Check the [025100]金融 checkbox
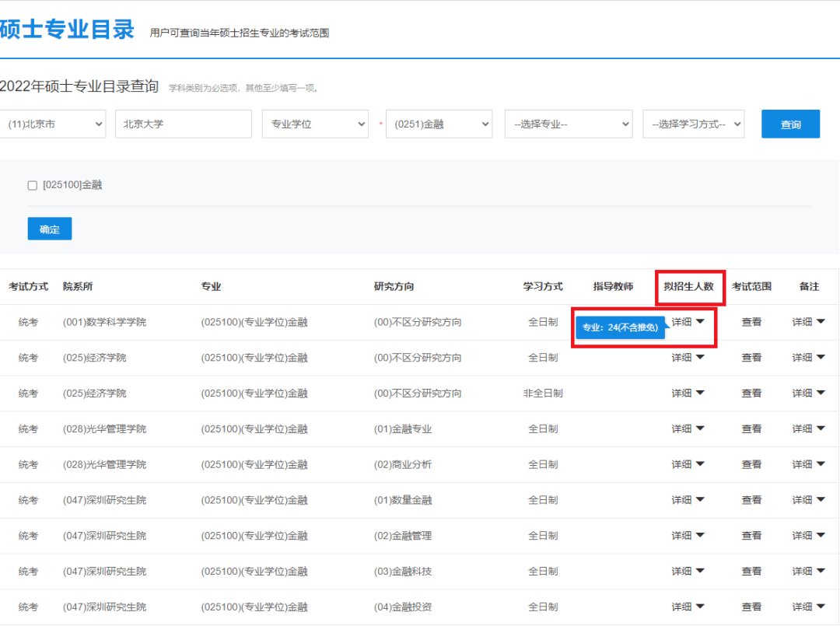Screen dimensions: 840x626 32,185
